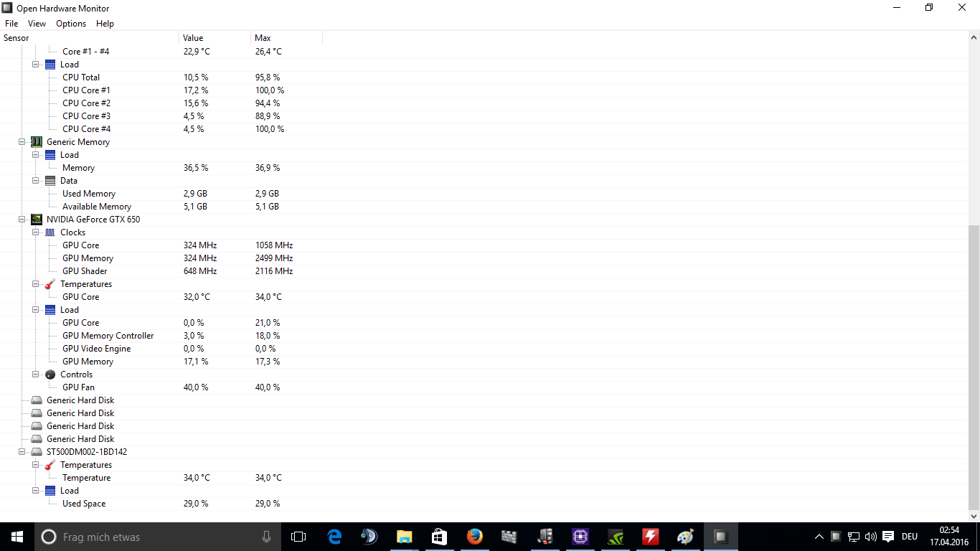The width and height of the screenshot is (980, 551).
Task: Collapse the Generic Memory node
Action: point(22,142)
